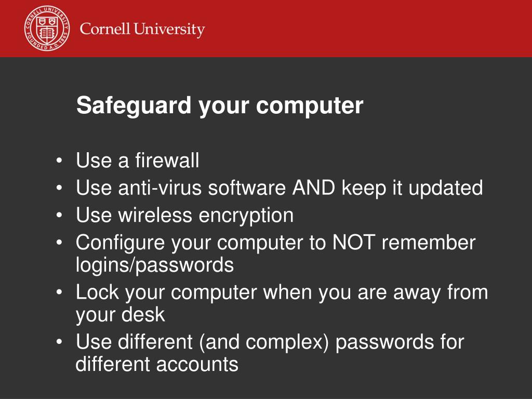532x399 pixels.
Task: Click the 'Lock your computer when you are away' line
Action: [282, 292]
